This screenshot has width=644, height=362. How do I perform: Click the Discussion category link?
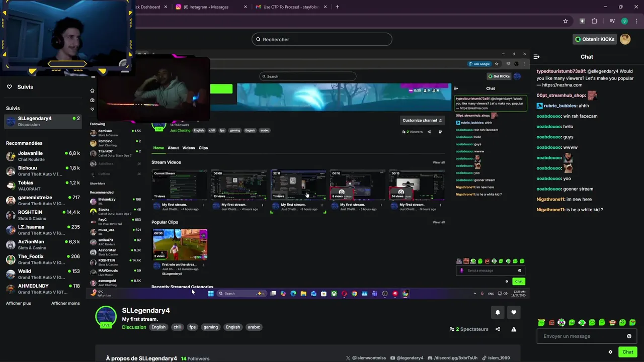click(134, 327)
